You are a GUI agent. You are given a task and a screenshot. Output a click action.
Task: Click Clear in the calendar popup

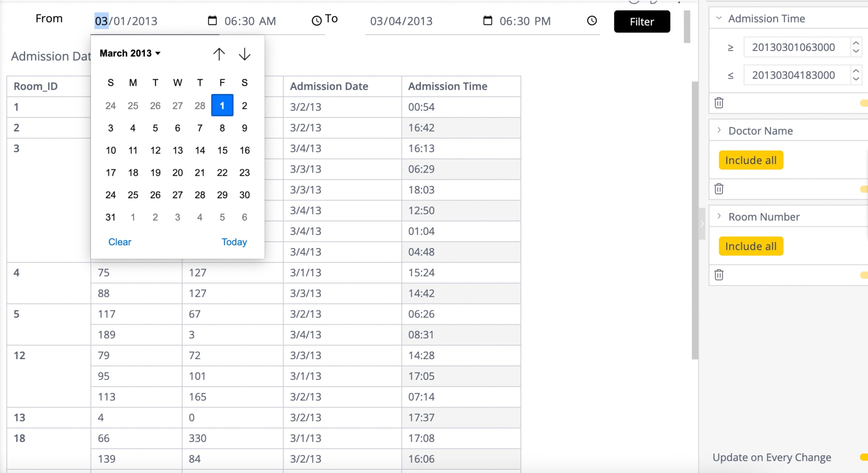pyautogui.click(x=120, y=242)
